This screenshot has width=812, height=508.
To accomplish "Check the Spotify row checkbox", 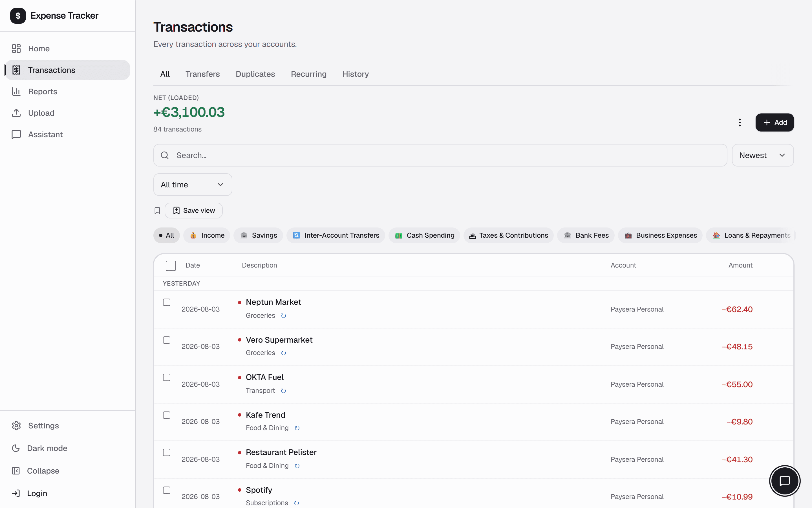I will coord(167,491).
